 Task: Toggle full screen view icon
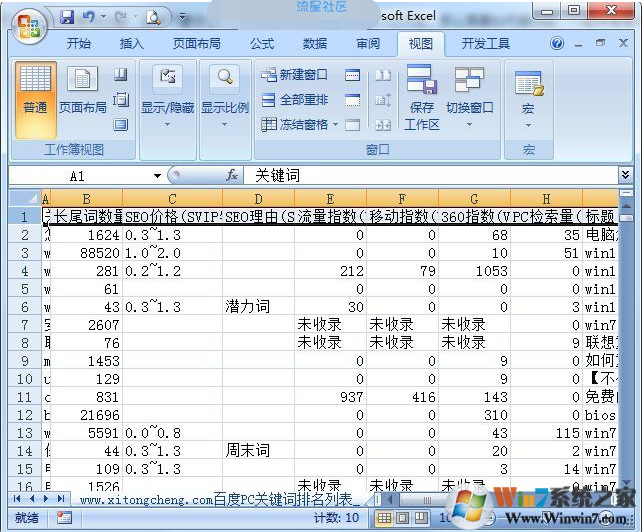pyautogui.click(x=121, y=124)
